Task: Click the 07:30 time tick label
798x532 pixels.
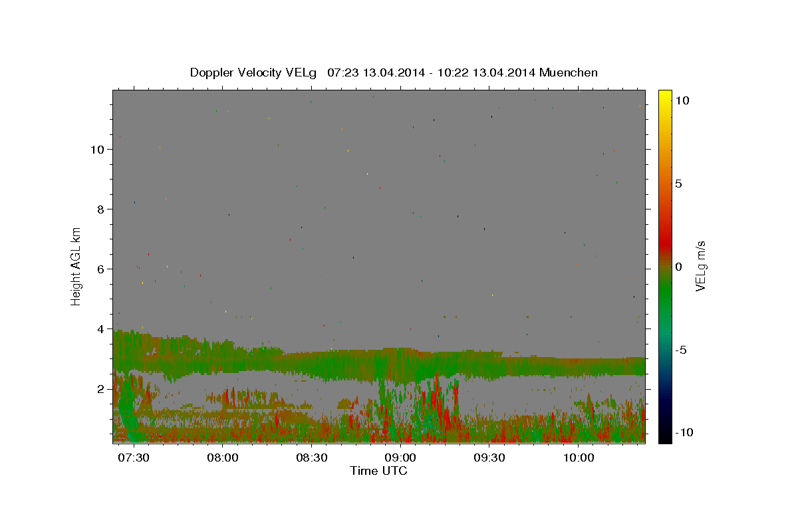Action: pyautogui.click(x=134, y=458)
